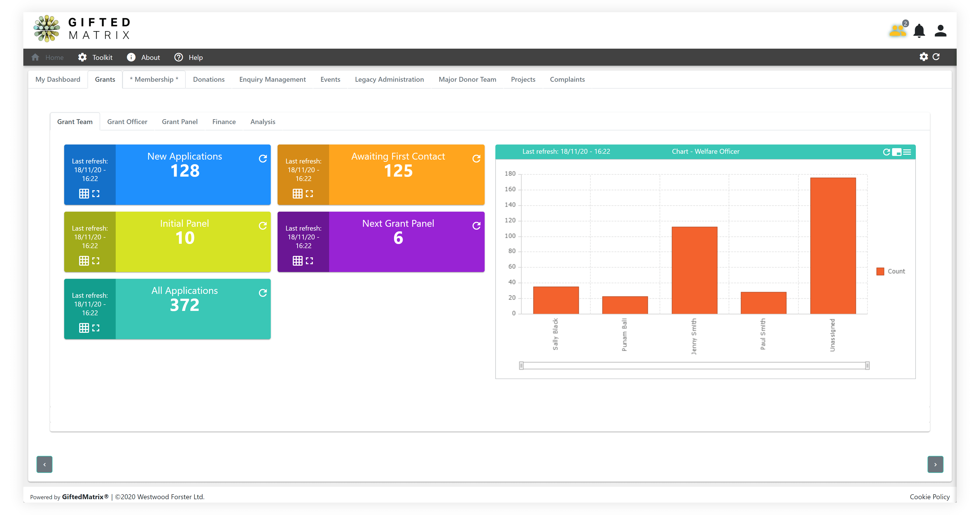Toggle the Count series in chart legend

coord(891,271)
